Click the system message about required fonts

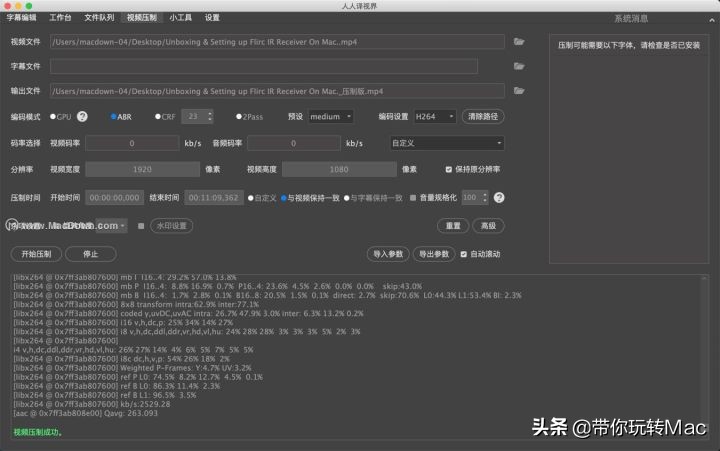(629, 45)
